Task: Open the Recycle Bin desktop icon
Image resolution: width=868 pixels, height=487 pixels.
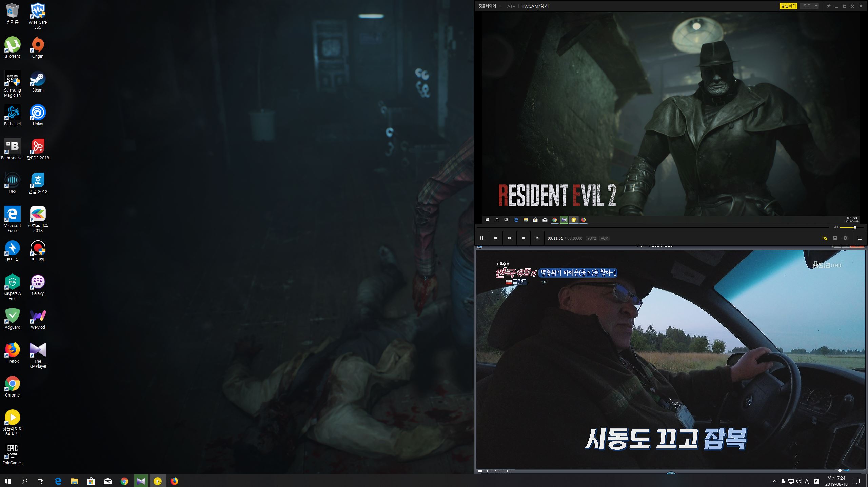Action: tap(13, 14)
